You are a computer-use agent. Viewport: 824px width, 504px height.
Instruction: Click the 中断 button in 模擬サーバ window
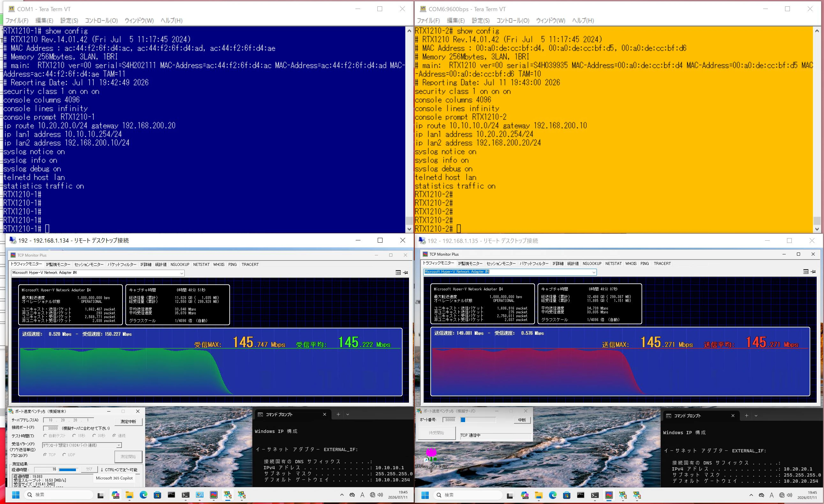click(x=522, y=420)
